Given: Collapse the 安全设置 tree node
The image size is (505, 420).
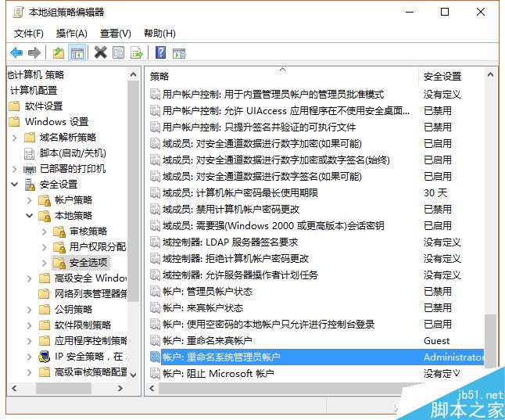Looking at the screenshot, I should 14,185.
